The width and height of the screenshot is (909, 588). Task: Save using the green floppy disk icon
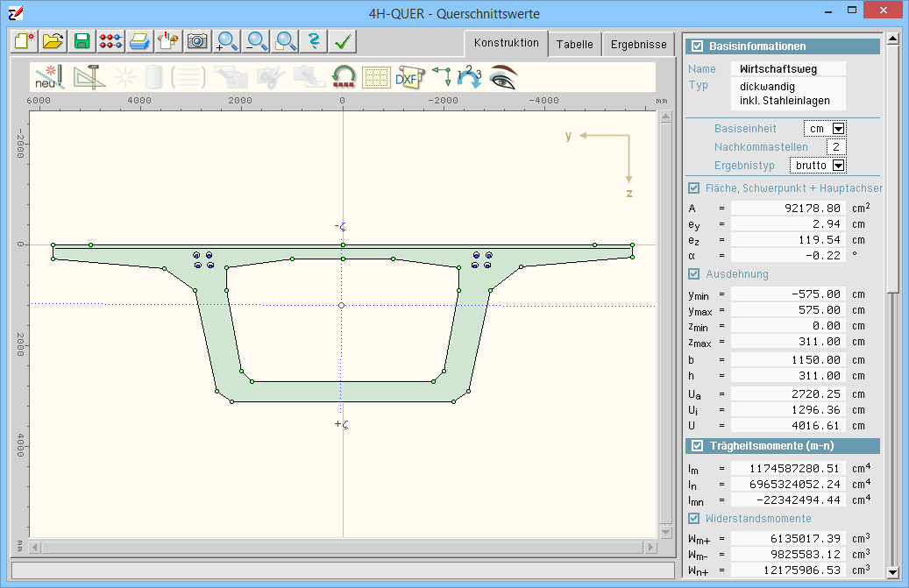82,41
